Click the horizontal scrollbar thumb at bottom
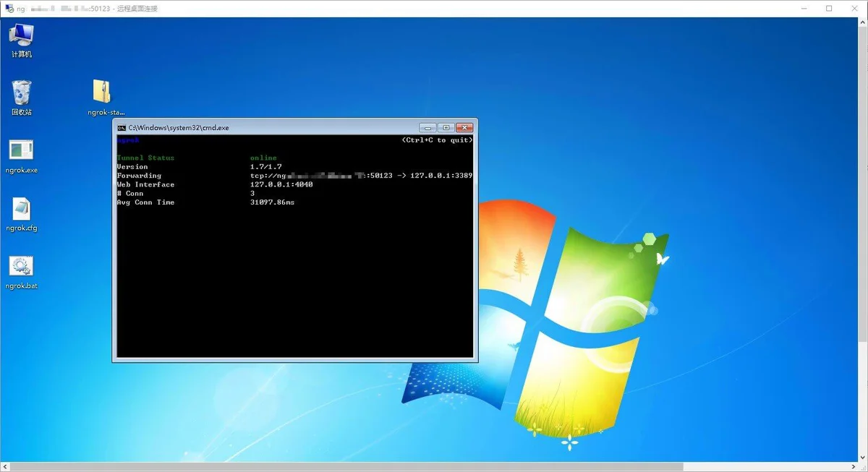 tap(347, 467)
